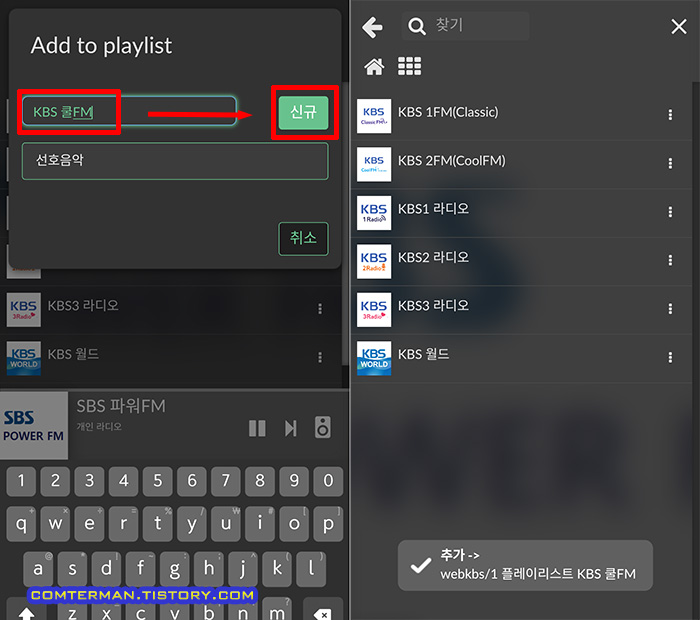The image size is (700, 620).
Task: Click KBS CoolFM logo thumbnail
Action: point(374,164)
